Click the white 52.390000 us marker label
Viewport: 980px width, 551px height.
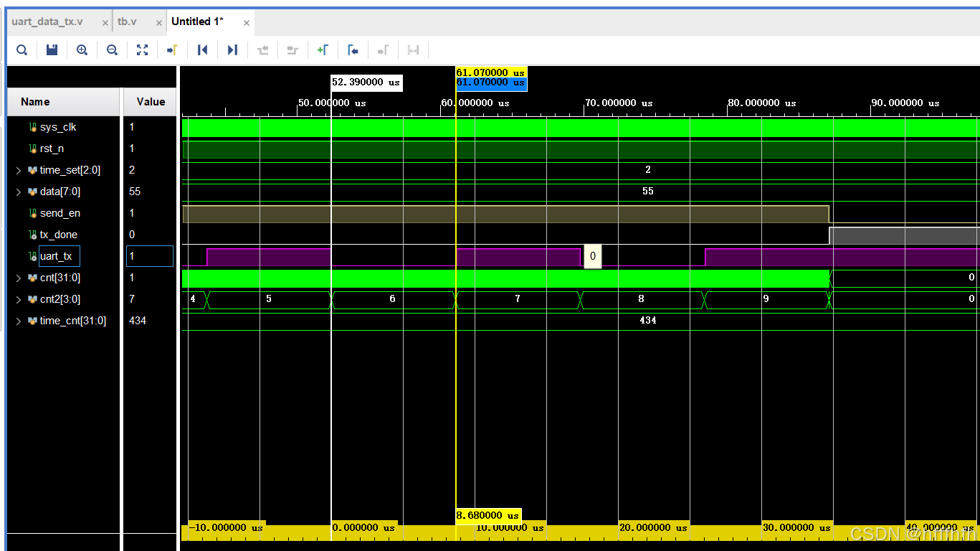[x=366, y=83]
